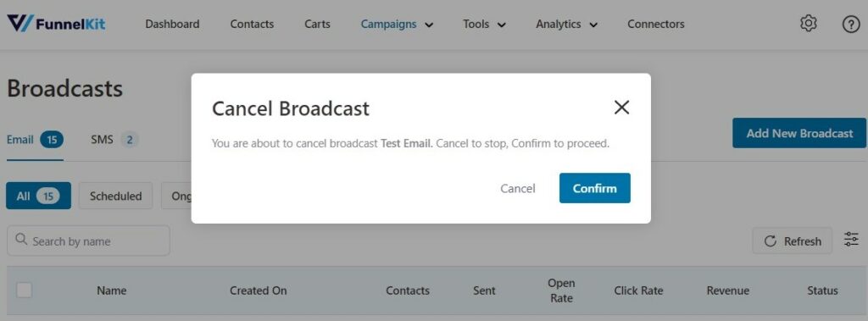Image resolution: width=868 pixels, height=321 pixels.
Task: Click the FunnelKit logo
Action: click(56, 24)
